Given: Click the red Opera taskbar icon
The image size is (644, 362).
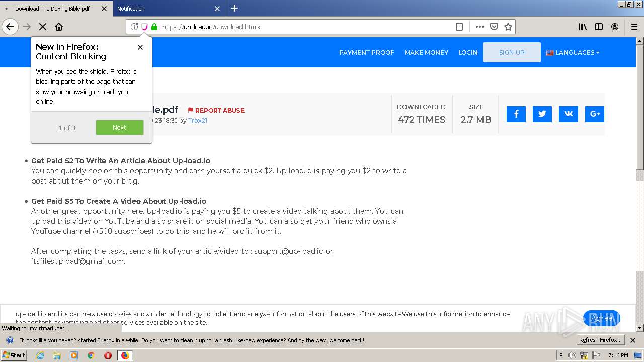Looking at the screenshot, I should pos(108,355).
